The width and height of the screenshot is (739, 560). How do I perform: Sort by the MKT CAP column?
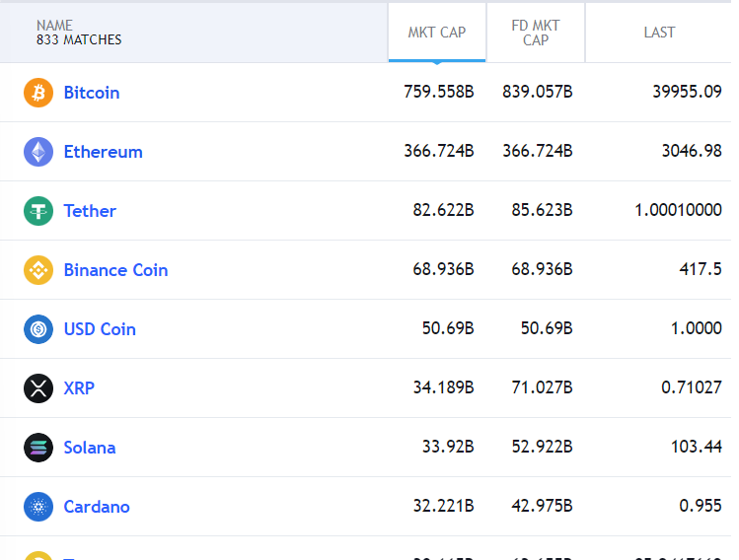[437, 33]
